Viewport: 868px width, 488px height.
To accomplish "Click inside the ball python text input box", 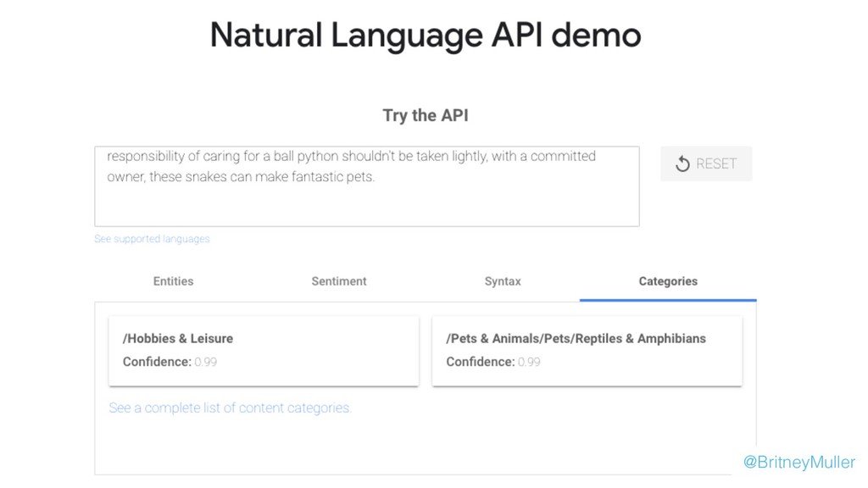I will pos(367,186).
